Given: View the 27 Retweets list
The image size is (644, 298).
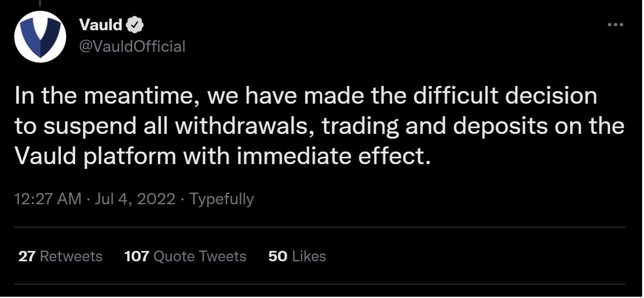Looking at the screenshot, I should point(61,256).
